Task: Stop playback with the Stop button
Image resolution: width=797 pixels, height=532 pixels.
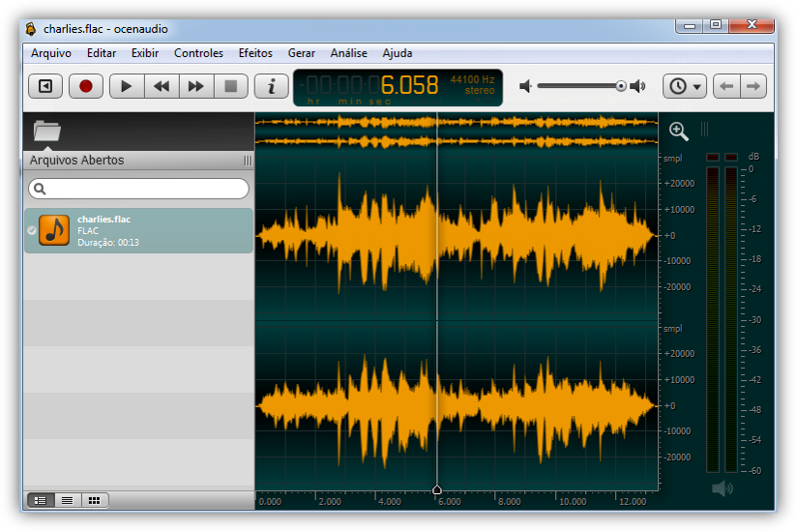Action: pyautogui.click(x=231, y=86)
